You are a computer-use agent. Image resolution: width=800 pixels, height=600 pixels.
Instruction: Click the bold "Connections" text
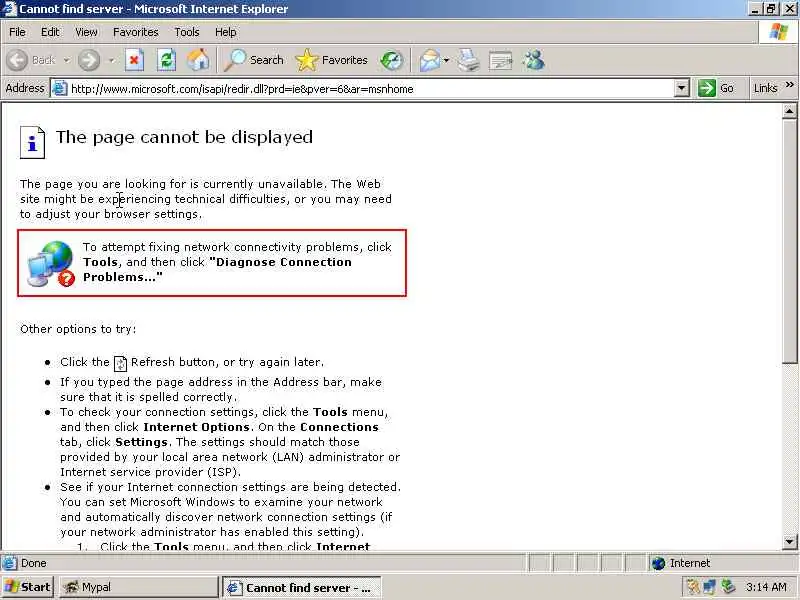coord(339,427)
